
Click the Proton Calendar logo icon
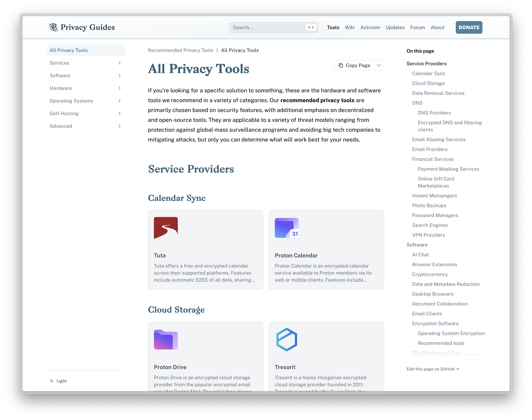point(287,228)
